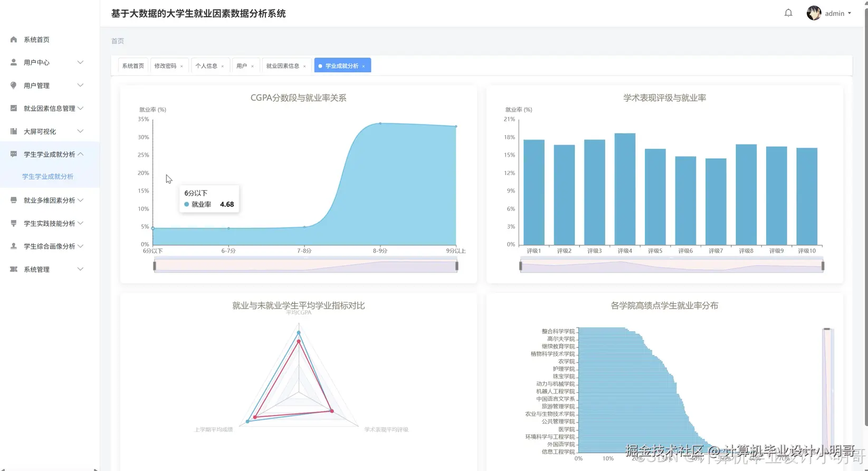Close the 用户 tab
868x471 pixels.
tap(252, 66)
